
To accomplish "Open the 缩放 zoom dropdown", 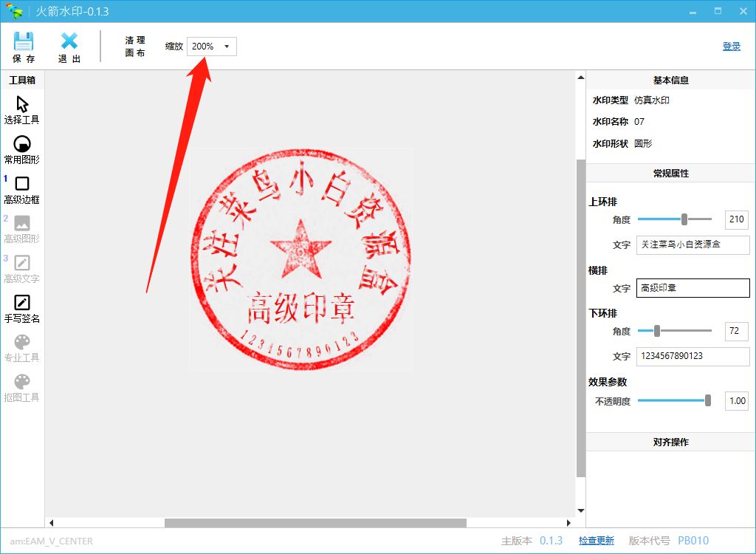I will 212,47.
